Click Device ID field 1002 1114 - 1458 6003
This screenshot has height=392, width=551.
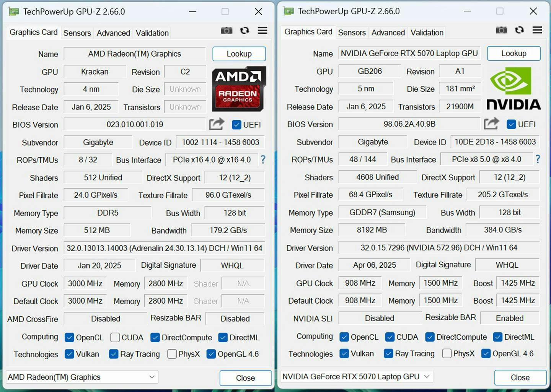220,142
